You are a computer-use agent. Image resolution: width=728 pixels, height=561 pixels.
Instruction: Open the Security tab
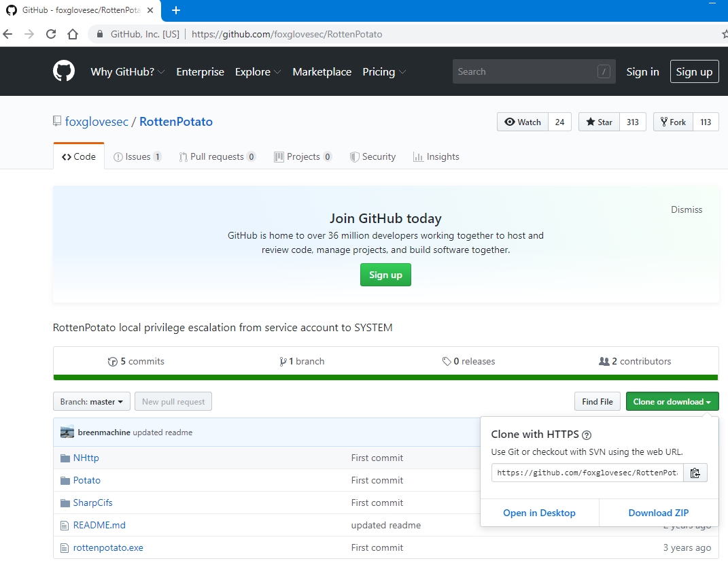(372, 156)
